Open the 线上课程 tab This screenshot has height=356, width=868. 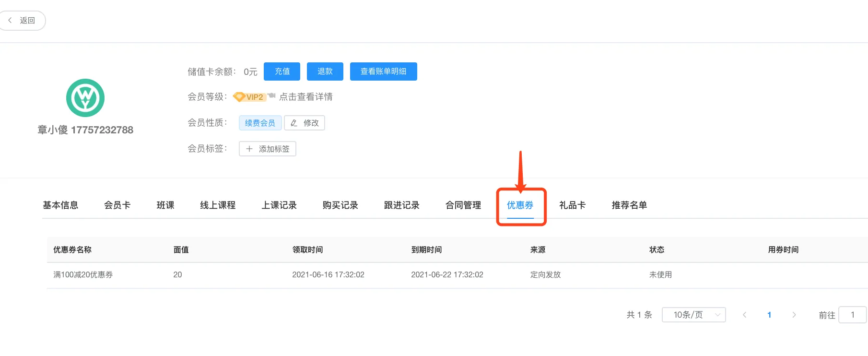tap(218, 205)
